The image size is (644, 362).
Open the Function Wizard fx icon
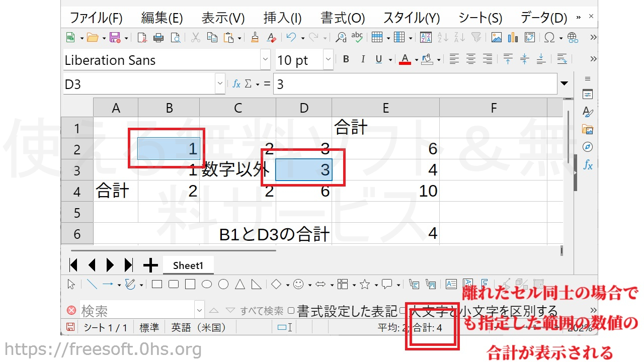click(x=236, y=84)
